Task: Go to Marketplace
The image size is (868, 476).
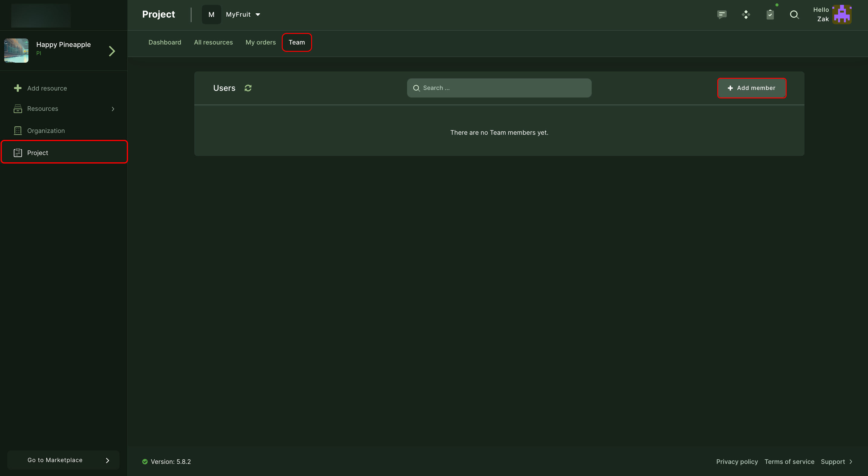Action: click(63, 460)
